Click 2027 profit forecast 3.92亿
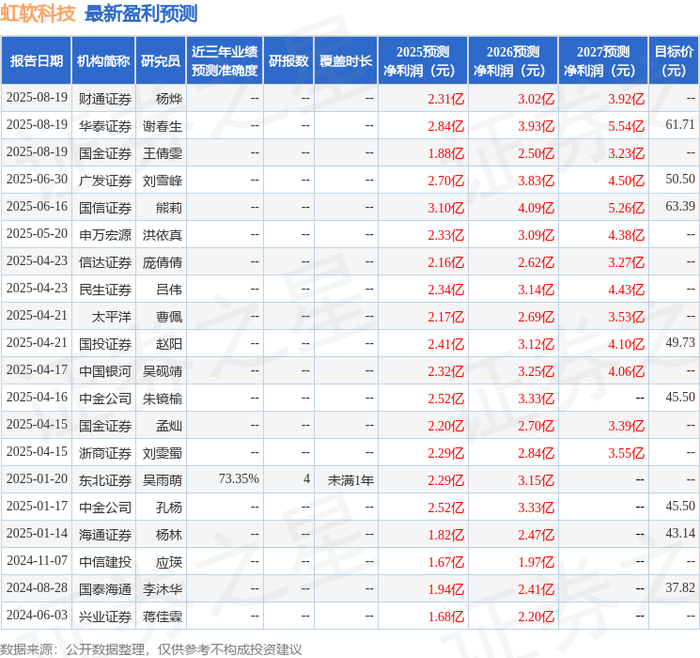The image size is (700, 658). (626, 99)
